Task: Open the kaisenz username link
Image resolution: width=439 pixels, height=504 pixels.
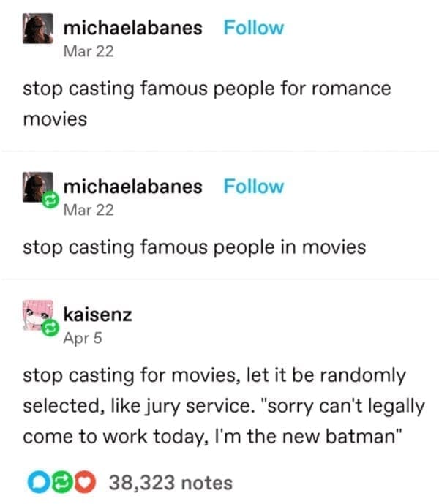Action: point(98,315)
